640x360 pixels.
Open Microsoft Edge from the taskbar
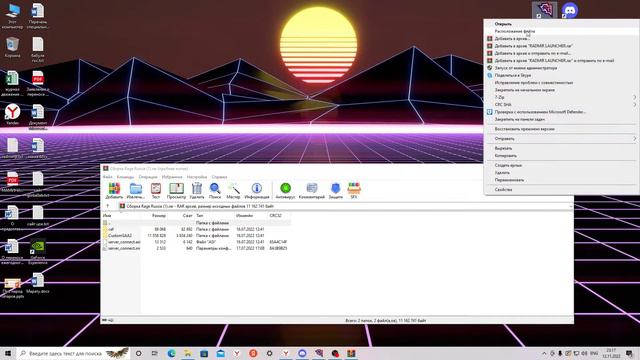pos(171,353)
